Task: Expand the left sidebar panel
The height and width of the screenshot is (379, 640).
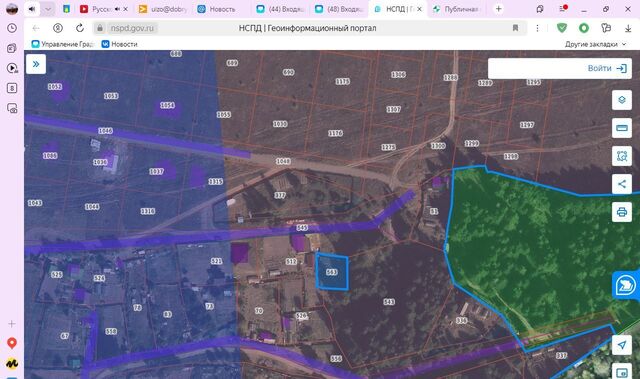Action: tap(36, 64)
